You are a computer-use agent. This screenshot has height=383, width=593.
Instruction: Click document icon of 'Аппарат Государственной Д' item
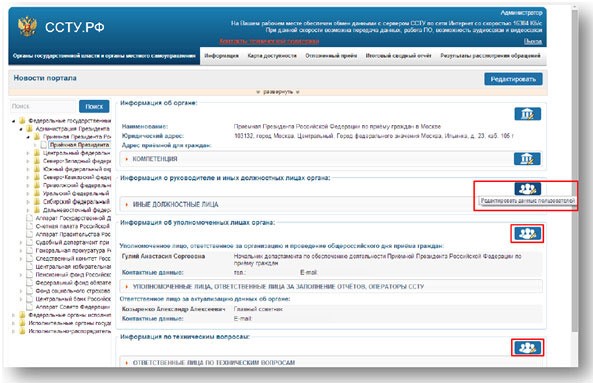point(29,218)
